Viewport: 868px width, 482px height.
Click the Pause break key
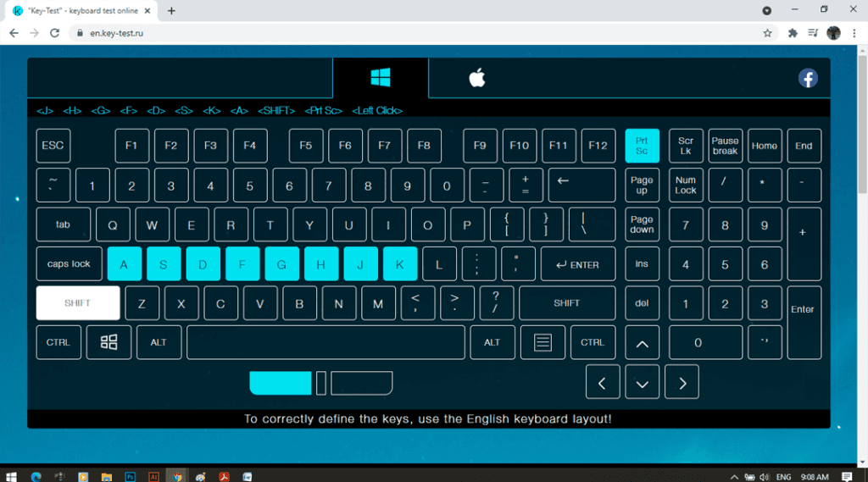(x=726, y=146)
